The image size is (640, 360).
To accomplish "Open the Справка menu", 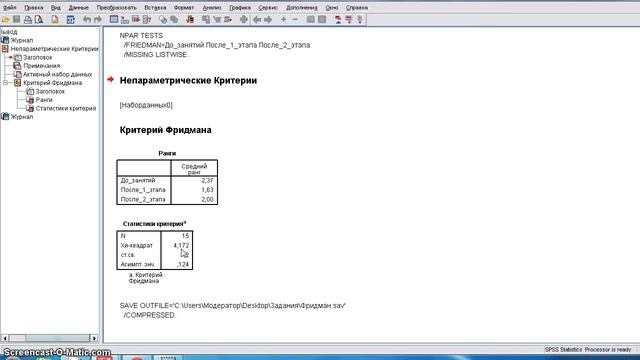I will tap(357, 7).
